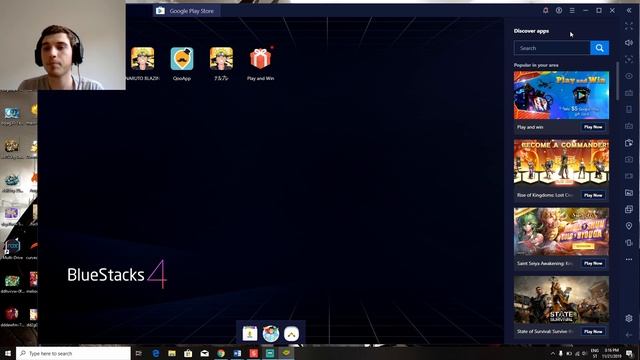Click the shake device icon
The height and width of the screenshot is (360, 640).
(629, 242)
